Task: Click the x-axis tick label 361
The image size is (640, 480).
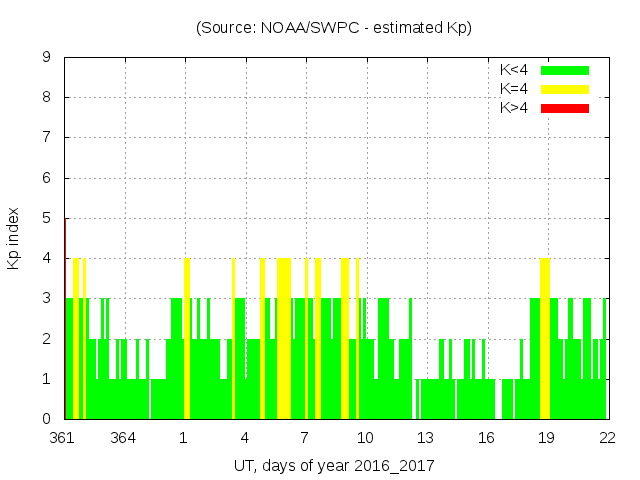Action: point(64,438)
